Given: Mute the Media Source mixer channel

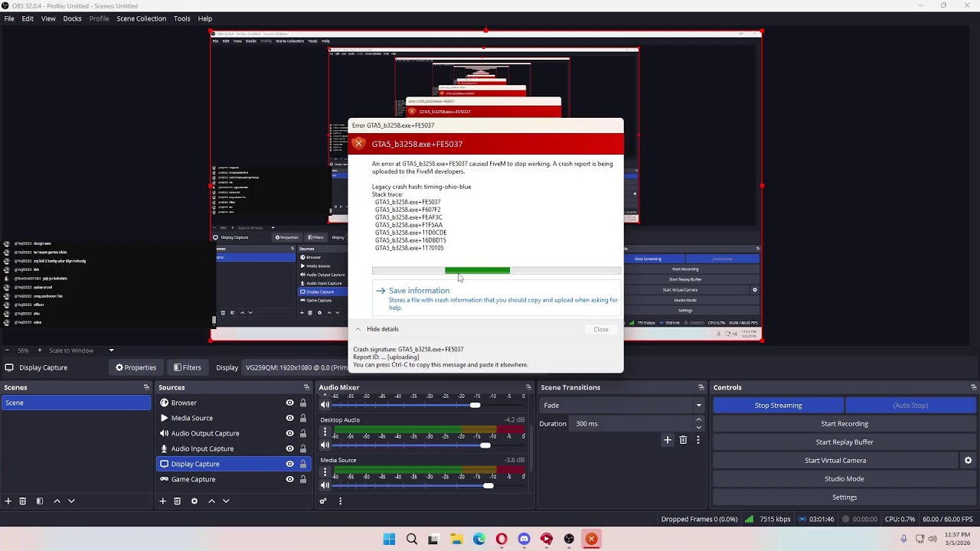Looking at the screenshot, I should (325, 485).
